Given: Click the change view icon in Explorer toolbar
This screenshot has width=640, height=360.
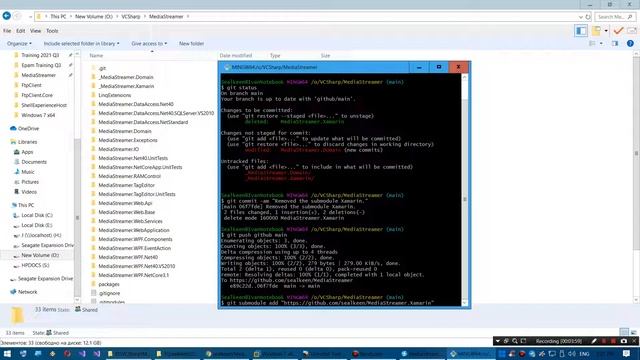Looking at the screenshot, I should pos(592,43).
